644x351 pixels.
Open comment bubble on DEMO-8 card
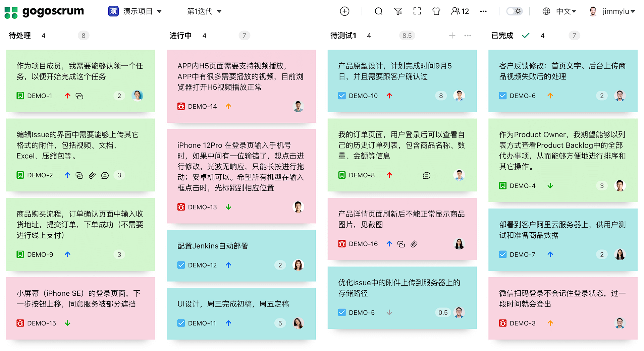tap(426, 175)
